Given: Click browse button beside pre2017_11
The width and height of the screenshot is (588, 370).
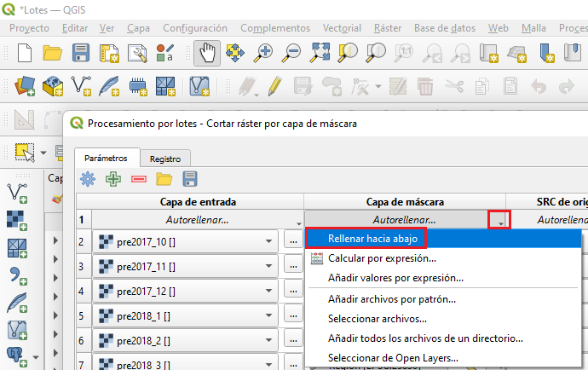Looking at the screenshot, I should (x=292, y=267).
